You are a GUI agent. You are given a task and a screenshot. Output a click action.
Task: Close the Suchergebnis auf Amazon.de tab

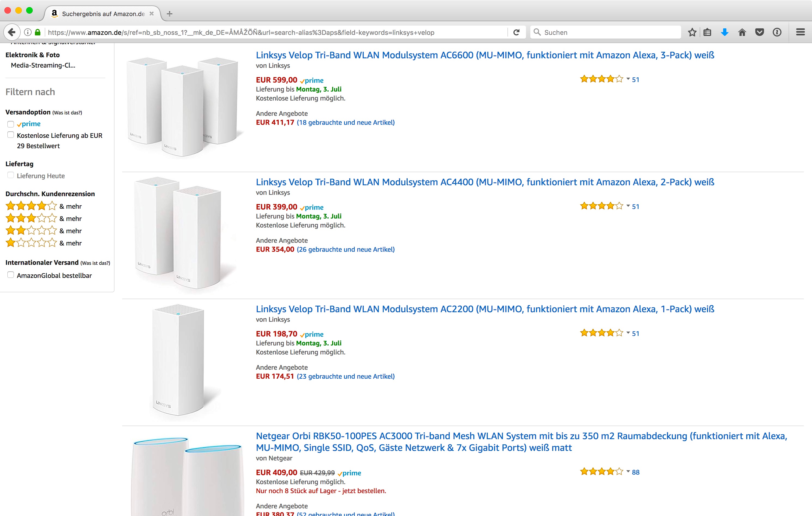point(152,14)
